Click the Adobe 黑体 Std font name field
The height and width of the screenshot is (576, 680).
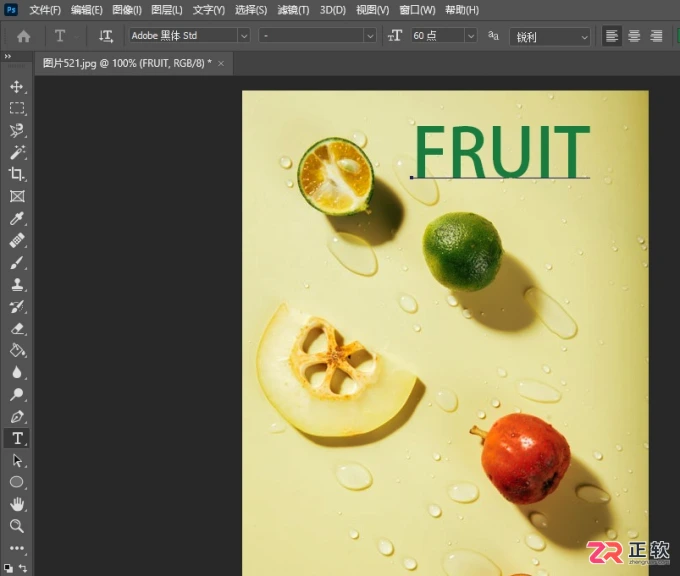click(x=183, y=36)
